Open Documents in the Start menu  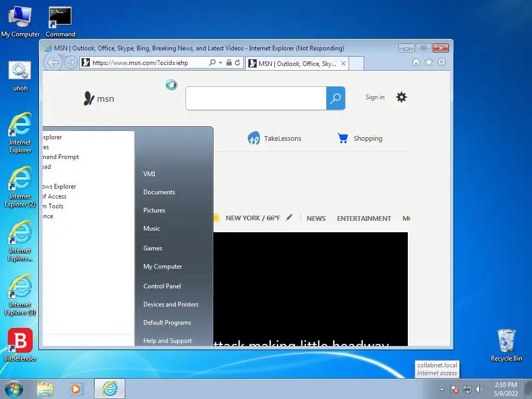coord(159,192)
